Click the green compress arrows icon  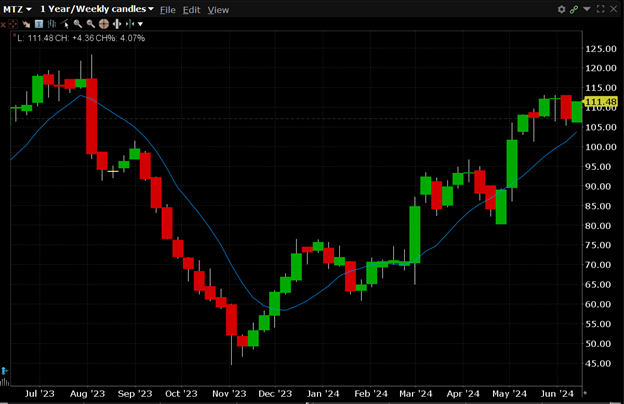pos(130,24)
